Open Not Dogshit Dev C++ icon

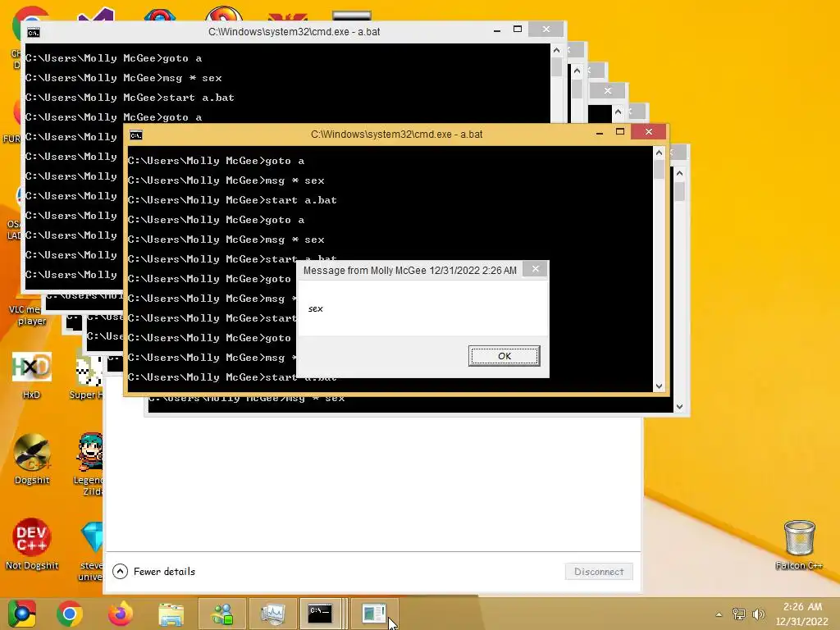coord(32,545)
